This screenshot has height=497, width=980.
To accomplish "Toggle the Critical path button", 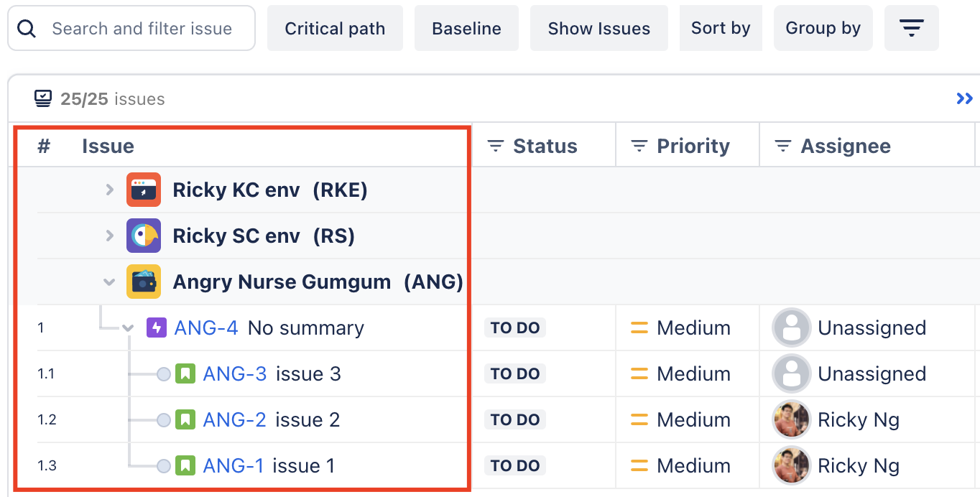I will pos(335,29).
